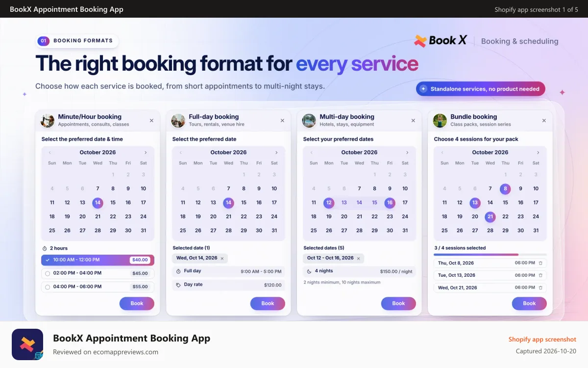The image size is (588, 368).
Task: Select the 02:00 PM - 04:00 PM slot
Action: point(98,273)
